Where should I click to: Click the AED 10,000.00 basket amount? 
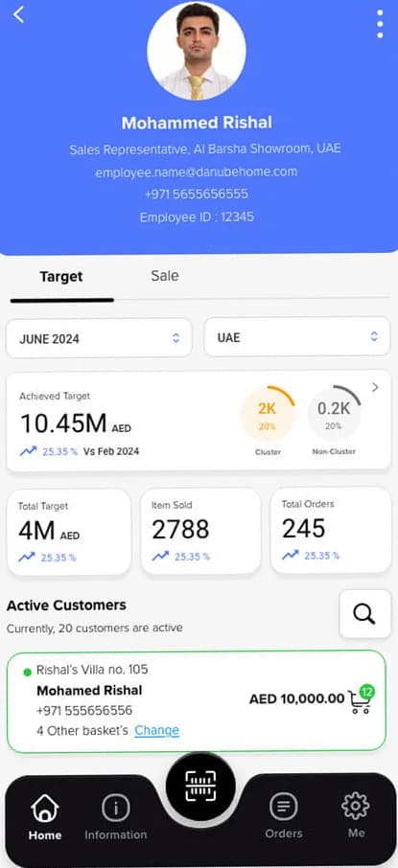pyautogui.click(x=296, y=699)
